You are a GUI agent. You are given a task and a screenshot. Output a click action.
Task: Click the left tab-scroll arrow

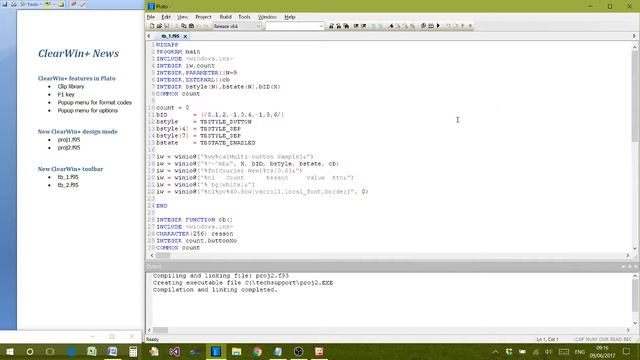click(x=149, y=36)
